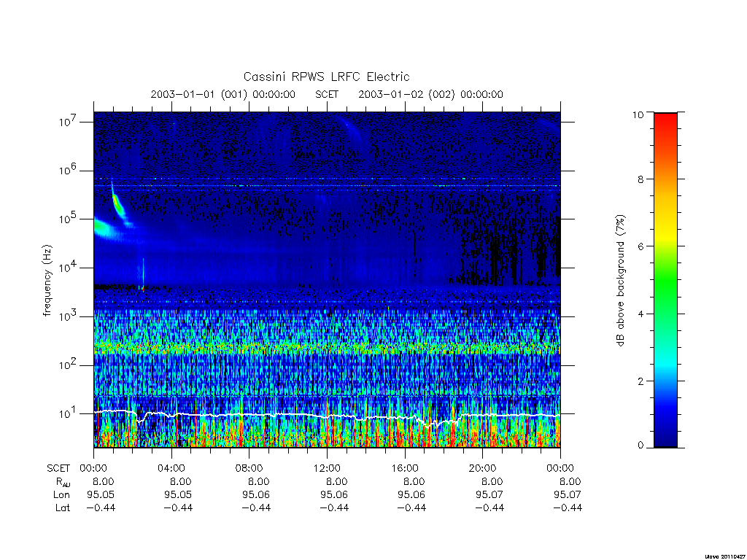This screenshot has height=560, width=747.
Task: Click the end timestamp "2003-01-02 (002) 00:00:00"
Action: pos(430,94)
